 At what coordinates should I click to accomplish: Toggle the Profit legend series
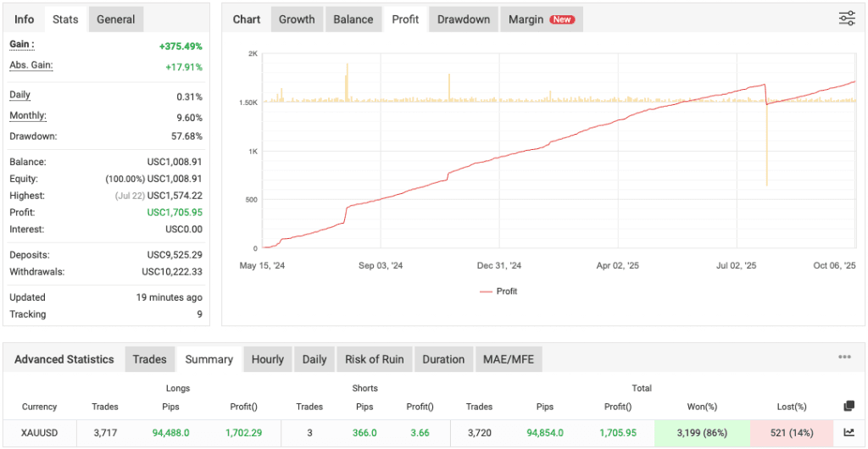pyautogui.click(x=498, y=291)
